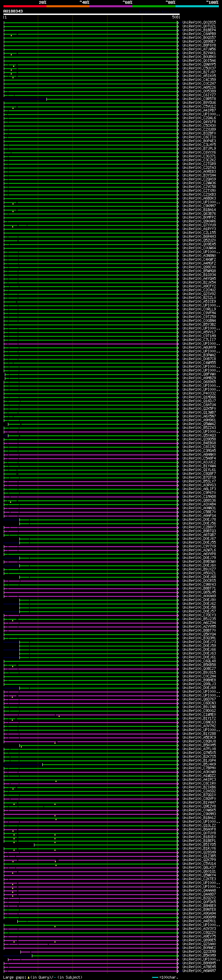The width and height of the screenshot is (222, 980).
Task: Select UniRef100_Q65LH5 label
Action: click(x=199, y=592)
